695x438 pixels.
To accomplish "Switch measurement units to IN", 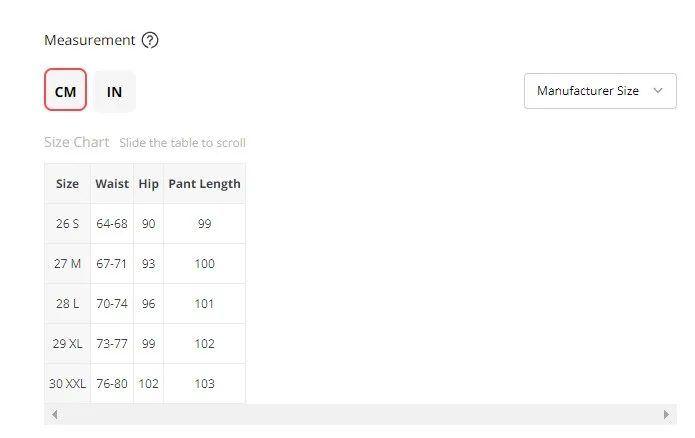I will tap(115, 91).
